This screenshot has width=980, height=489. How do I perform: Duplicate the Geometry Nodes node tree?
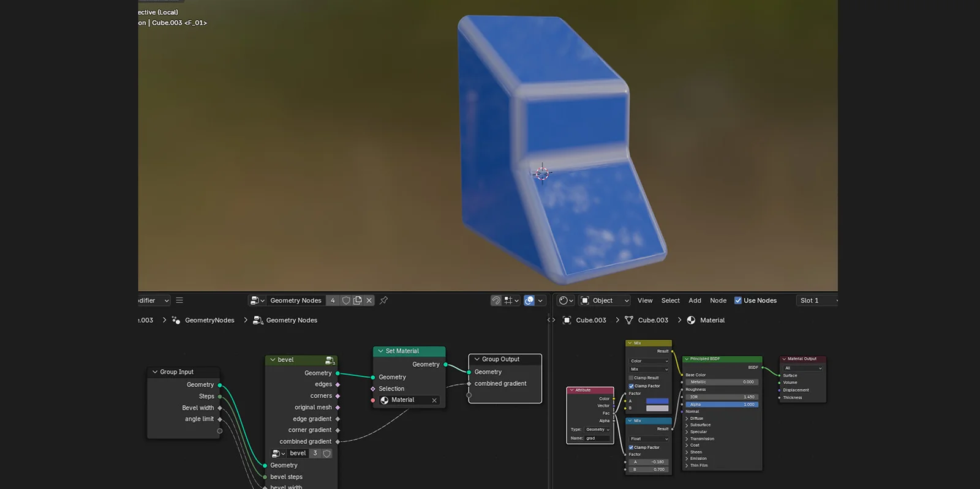(x=358, y=300)
